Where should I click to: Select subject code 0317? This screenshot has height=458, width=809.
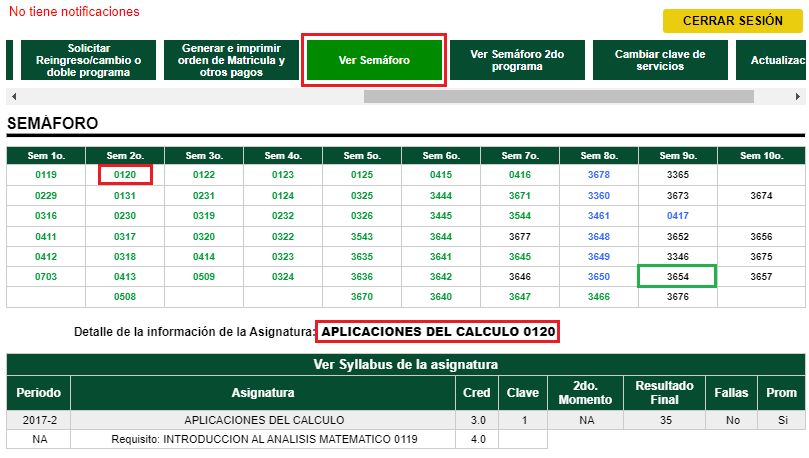coord(125,237)
